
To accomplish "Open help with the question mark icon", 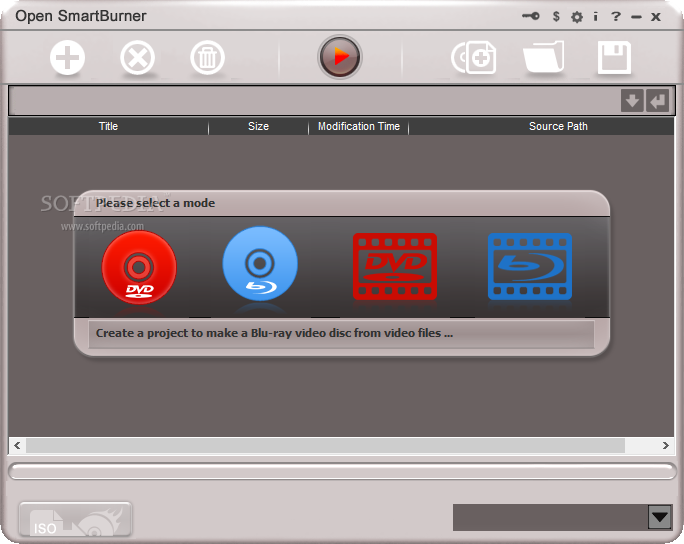I will (x=616, y=17).
